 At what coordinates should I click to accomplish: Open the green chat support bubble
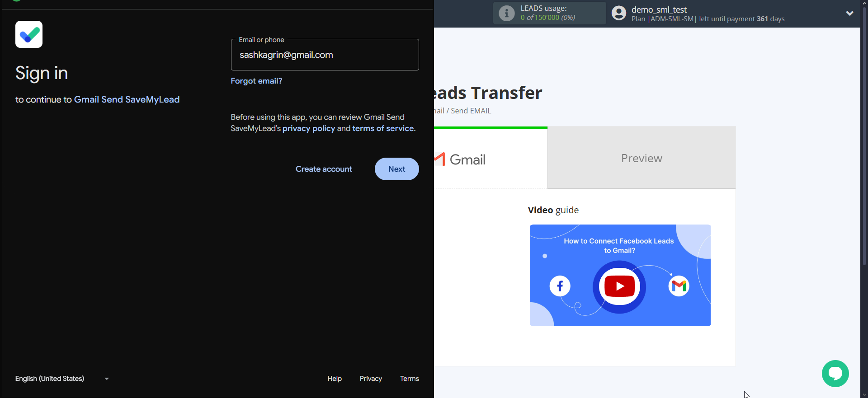[835, 374]
